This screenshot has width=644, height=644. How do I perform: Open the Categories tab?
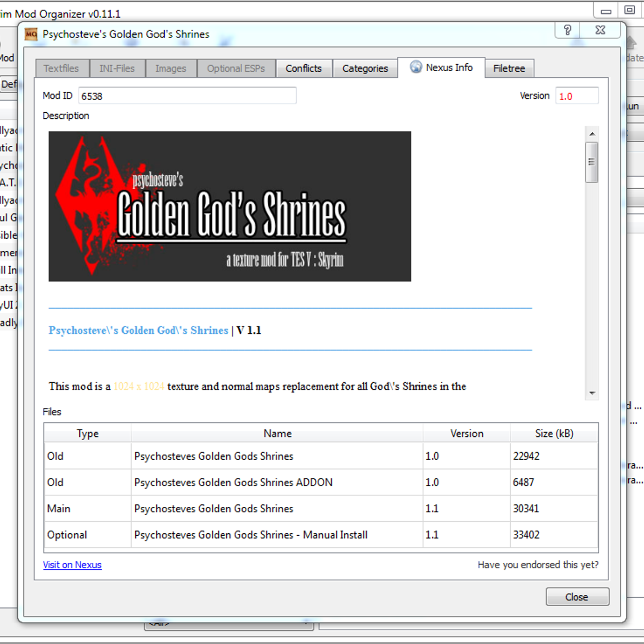(x=365, y=68)
